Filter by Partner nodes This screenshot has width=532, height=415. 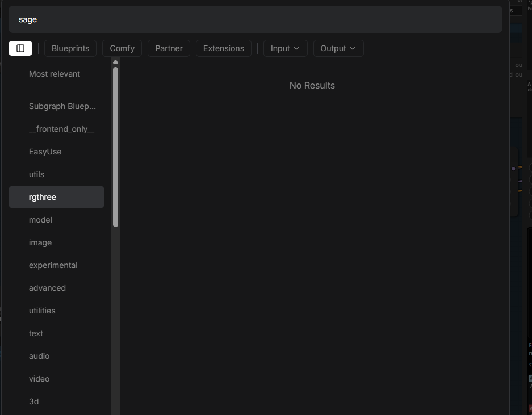[x=169, y=48]
